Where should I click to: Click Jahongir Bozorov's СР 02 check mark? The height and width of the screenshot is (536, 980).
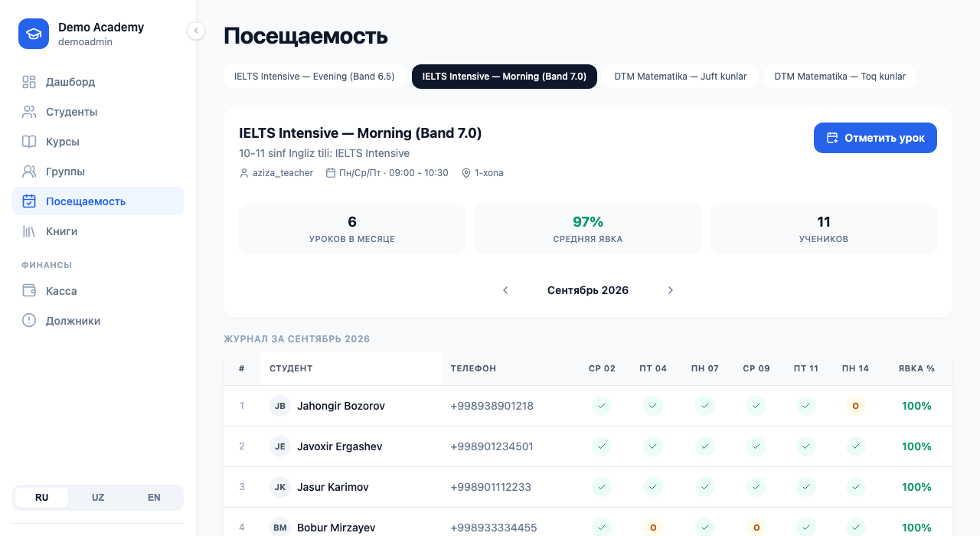(x=602, y=406)
